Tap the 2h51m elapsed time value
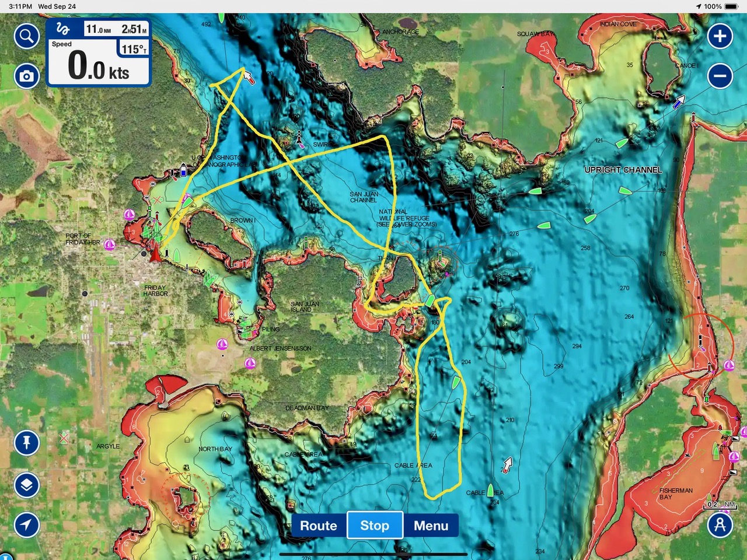 tap(134, 29)
